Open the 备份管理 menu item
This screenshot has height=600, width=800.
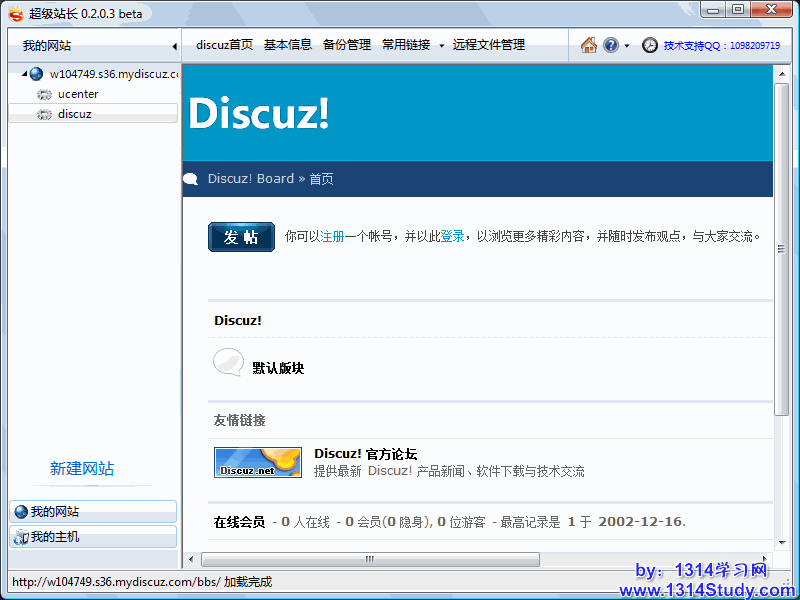[x=347, y=45]
